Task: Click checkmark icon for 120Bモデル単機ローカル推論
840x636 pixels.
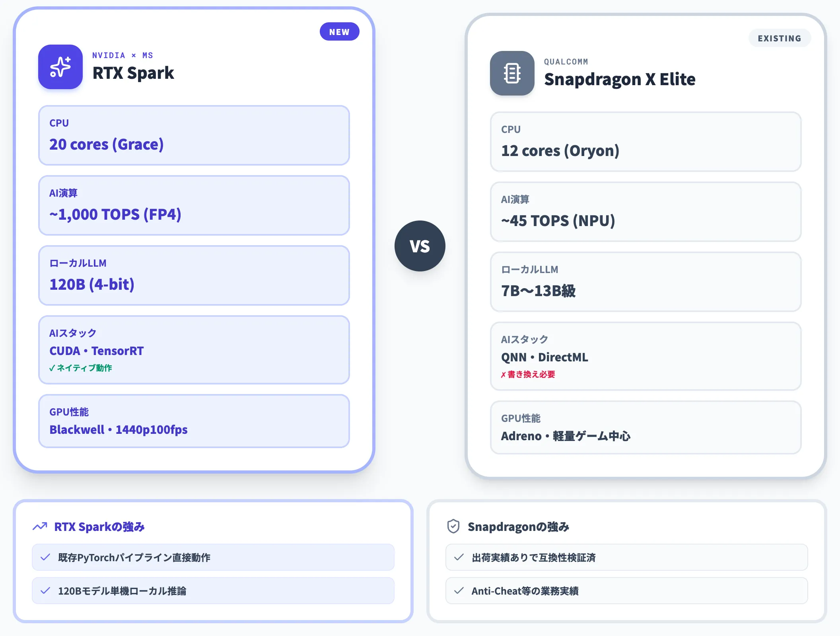Action: [x=45, y=591]
